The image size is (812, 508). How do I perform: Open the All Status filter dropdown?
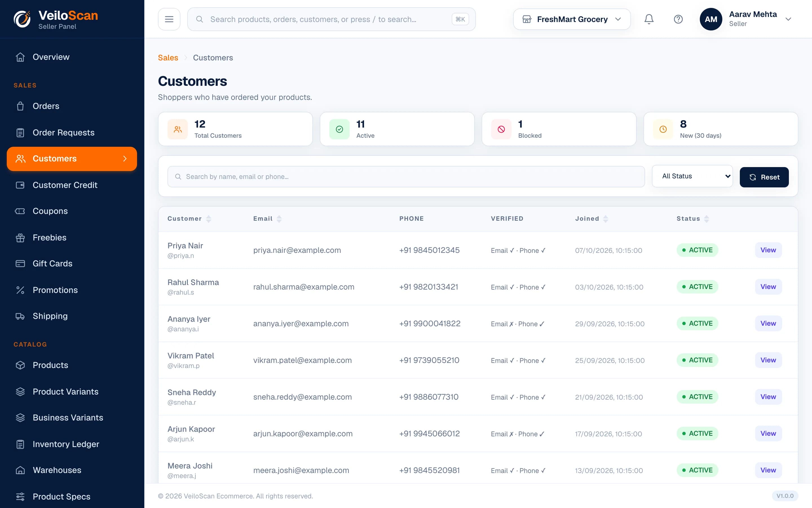pyautogui.click(x=692, y=176)
